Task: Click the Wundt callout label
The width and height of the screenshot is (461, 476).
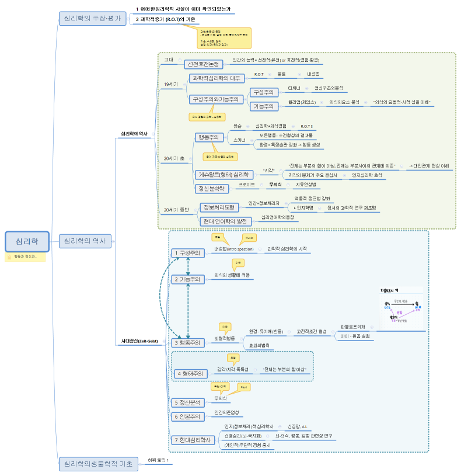Action: [247, 238]
